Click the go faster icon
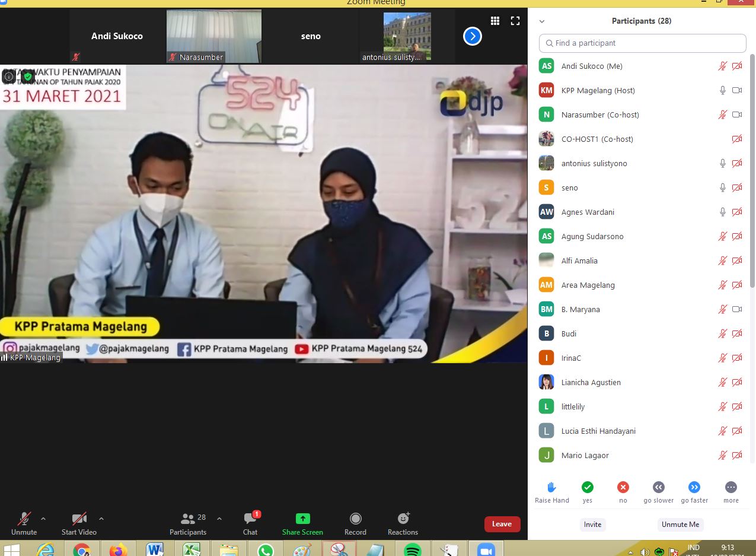The height and width of the screenshot is (556, 756). click(x=694, y=487)
